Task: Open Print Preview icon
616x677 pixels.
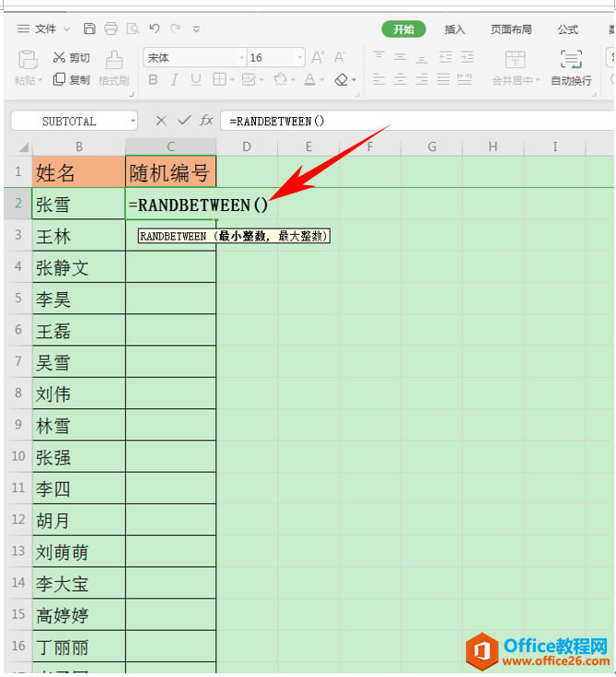Action: point(133,29)
